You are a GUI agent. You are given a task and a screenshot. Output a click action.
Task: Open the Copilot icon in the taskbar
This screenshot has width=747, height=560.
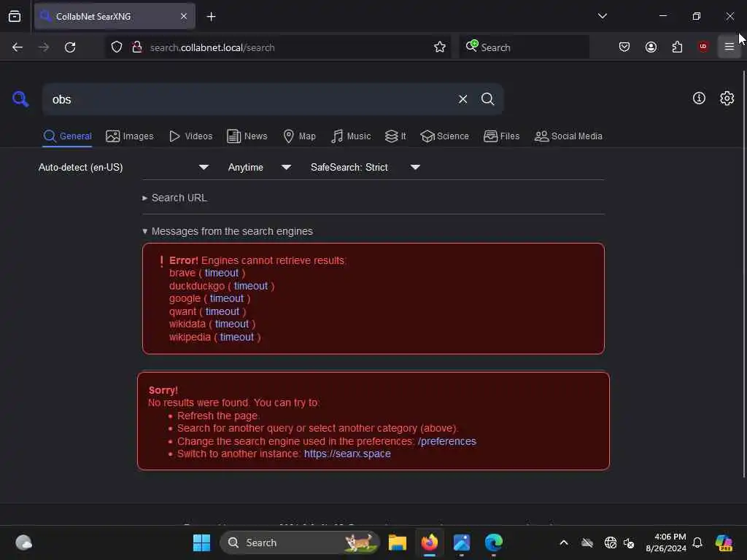pos(724,542)
